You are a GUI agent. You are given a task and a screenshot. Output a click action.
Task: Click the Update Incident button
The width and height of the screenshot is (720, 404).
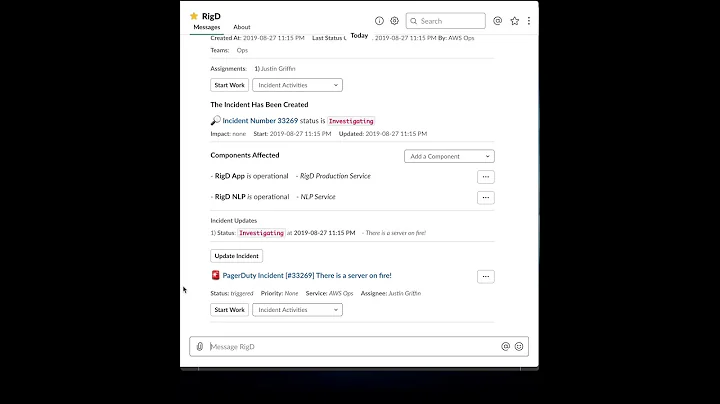point(236,256)
